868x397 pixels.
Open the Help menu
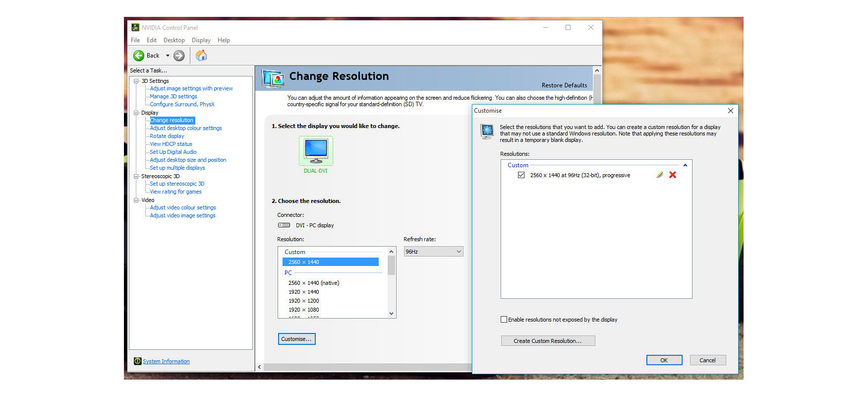click(224, 40)
